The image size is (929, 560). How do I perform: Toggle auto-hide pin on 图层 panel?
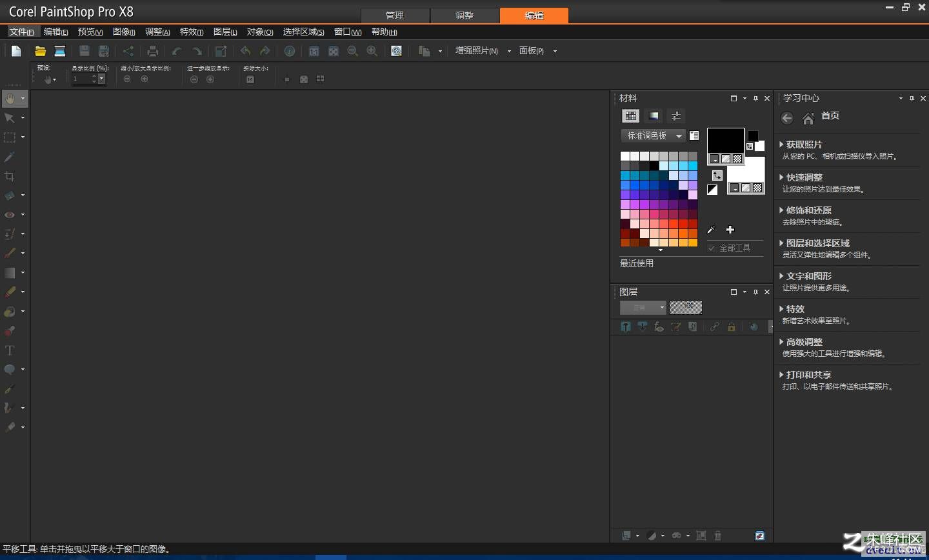tap(755, 292)
